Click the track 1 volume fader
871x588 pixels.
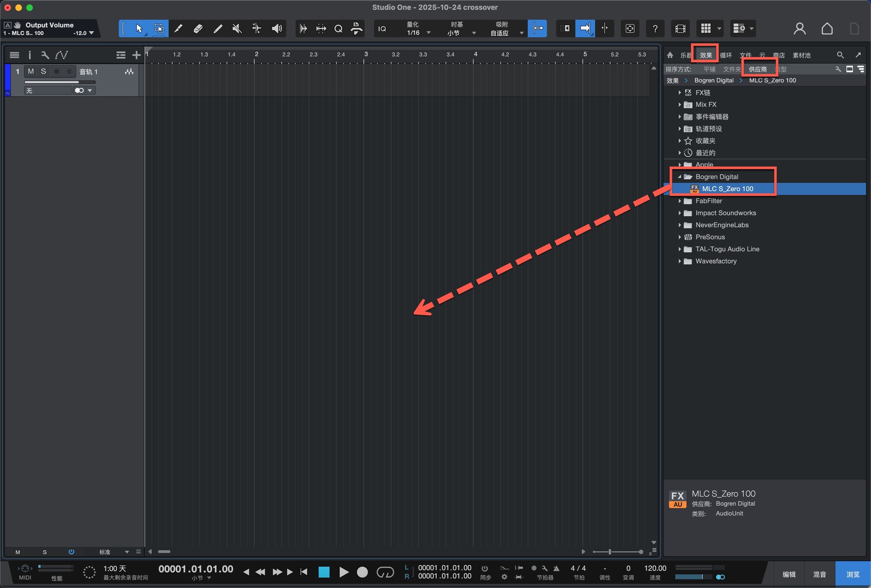click(x=59, y=82)
